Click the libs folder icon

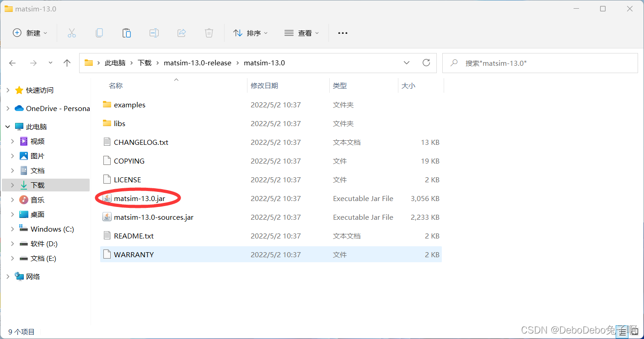tap(107, 123)
